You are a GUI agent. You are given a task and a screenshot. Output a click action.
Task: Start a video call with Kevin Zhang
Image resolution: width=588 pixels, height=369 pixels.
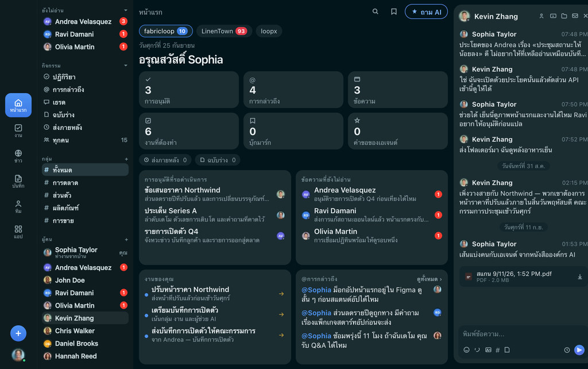(x=553, y=16)
